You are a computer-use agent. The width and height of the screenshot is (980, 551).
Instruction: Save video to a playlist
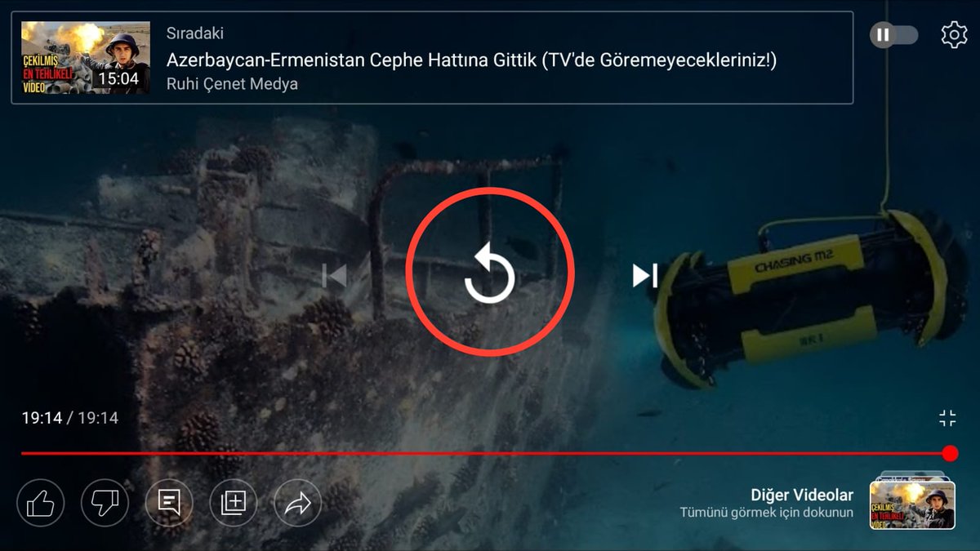pyautogui.click(x=234, y=502)
